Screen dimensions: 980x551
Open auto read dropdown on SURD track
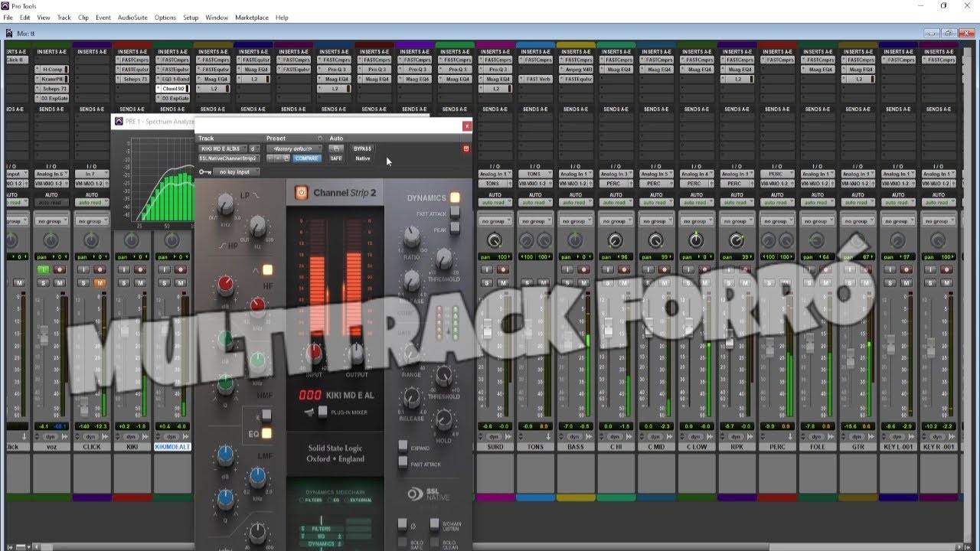point(495,203)
